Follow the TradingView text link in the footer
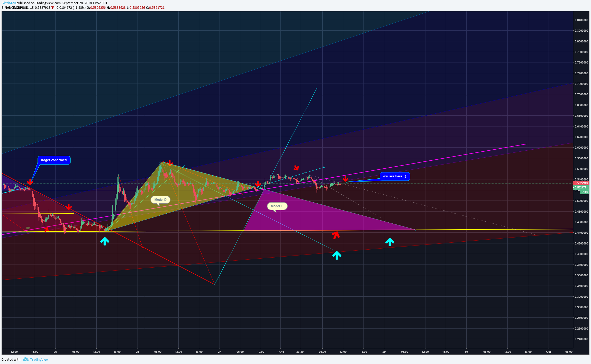The width and height of the screenshot is (591, 364). coord(39,359)
